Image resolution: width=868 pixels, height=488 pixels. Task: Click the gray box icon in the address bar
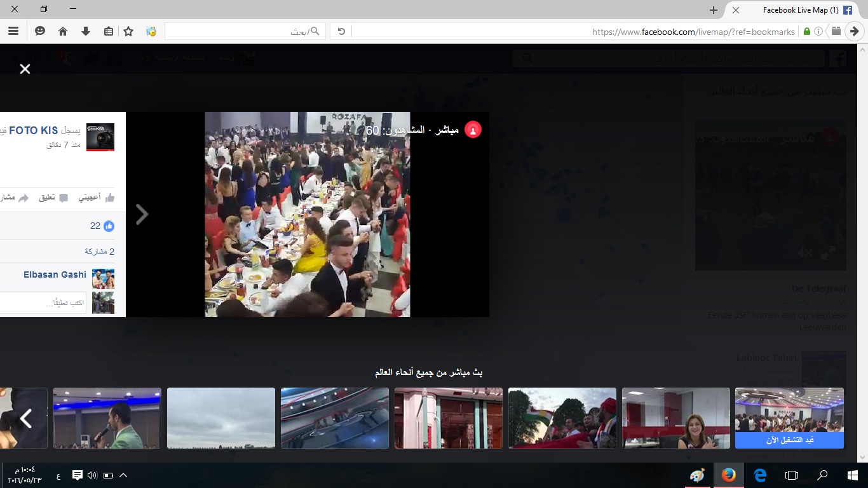click(x=836, y=30)
